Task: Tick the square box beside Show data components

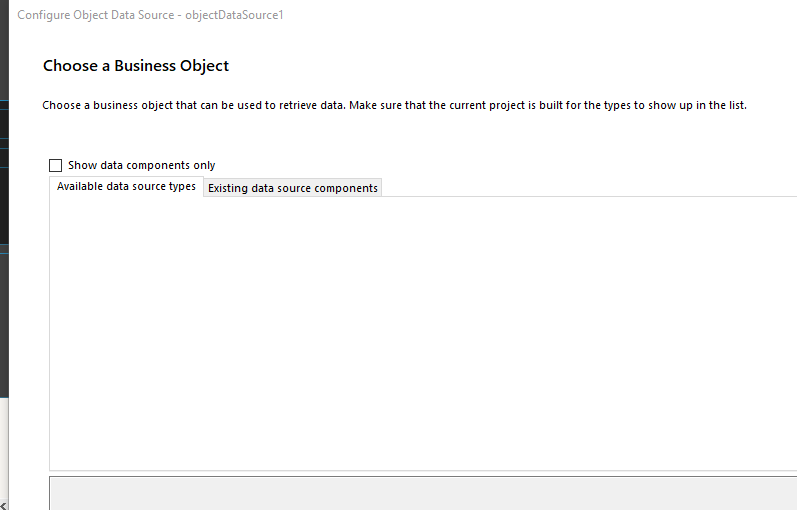Action: (x=55, y=165)
